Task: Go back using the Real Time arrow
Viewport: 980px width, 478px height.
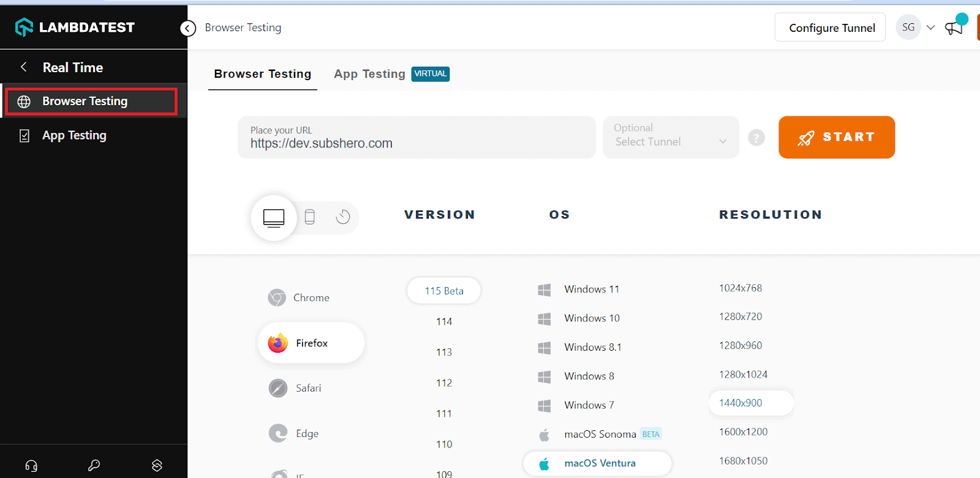Action: coord(24,67)
